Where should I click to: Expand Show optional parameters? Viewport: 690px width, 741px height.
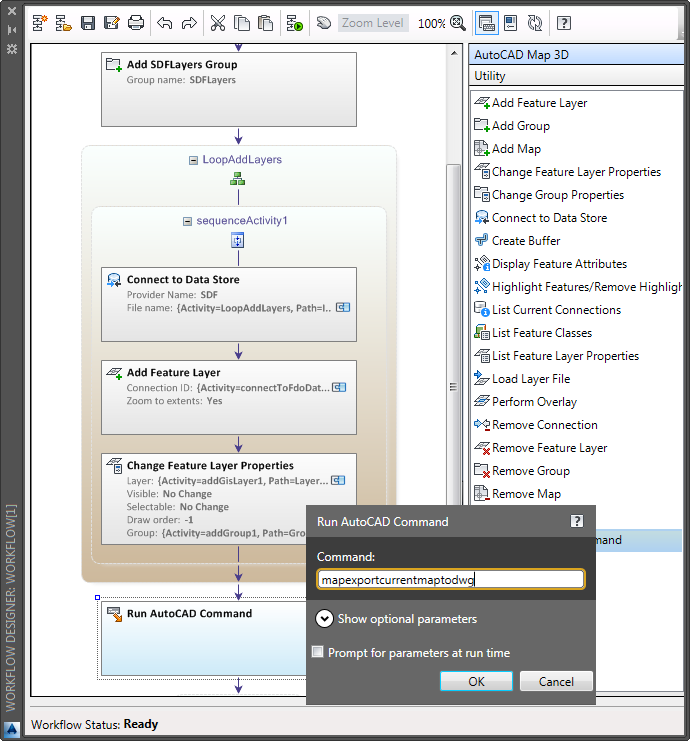tap(324, 619)
